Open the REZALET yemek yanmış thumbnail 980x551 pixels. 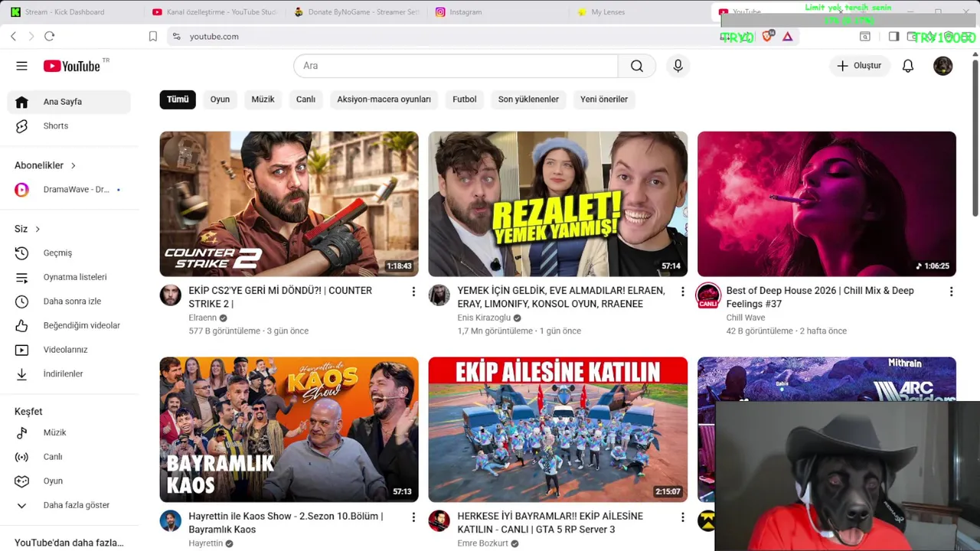click(557, 204)
